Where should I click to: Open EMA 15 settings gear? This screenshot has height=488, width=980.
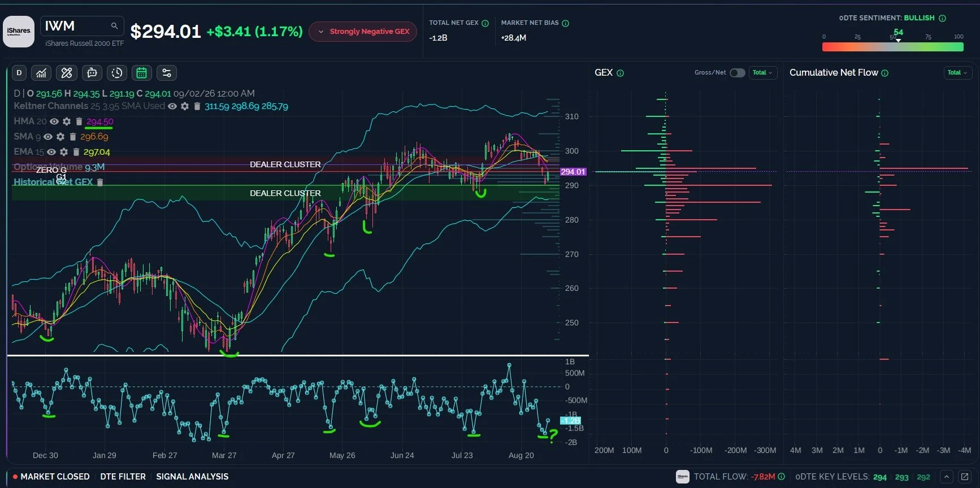tap(64, 152)
